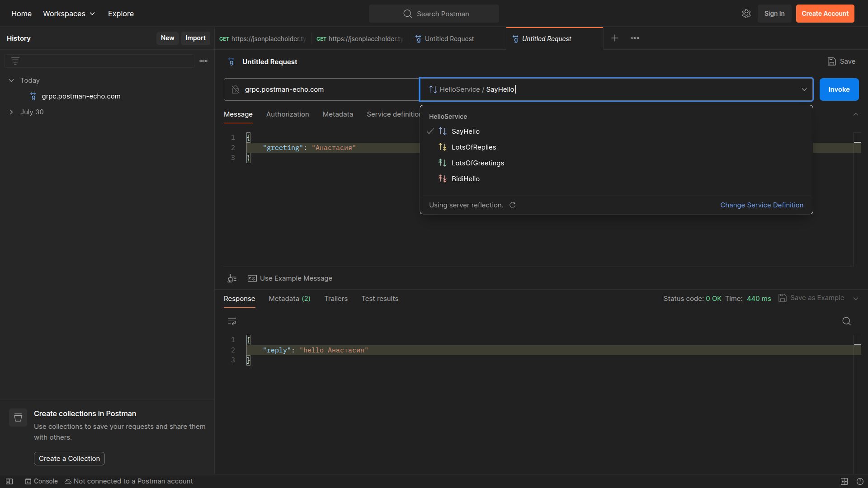Collapse the message section chevron
Screen dimensions: 868x488
coord(856,114)
